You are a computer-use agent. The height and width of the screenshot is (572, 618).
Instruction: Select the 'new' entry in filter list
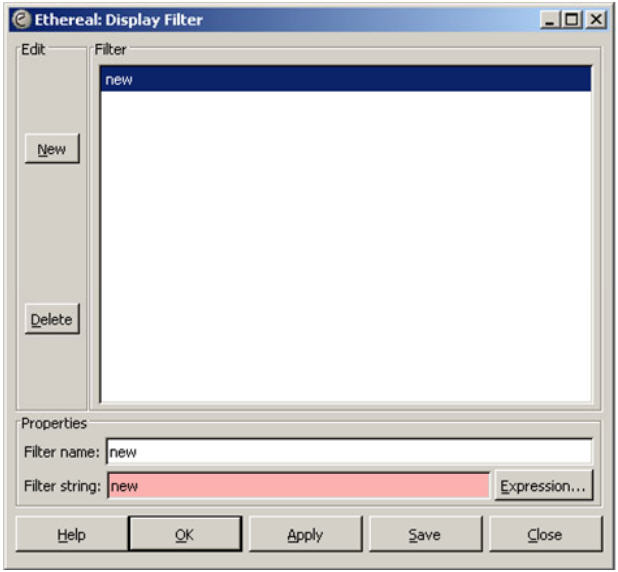click(346, 79)
